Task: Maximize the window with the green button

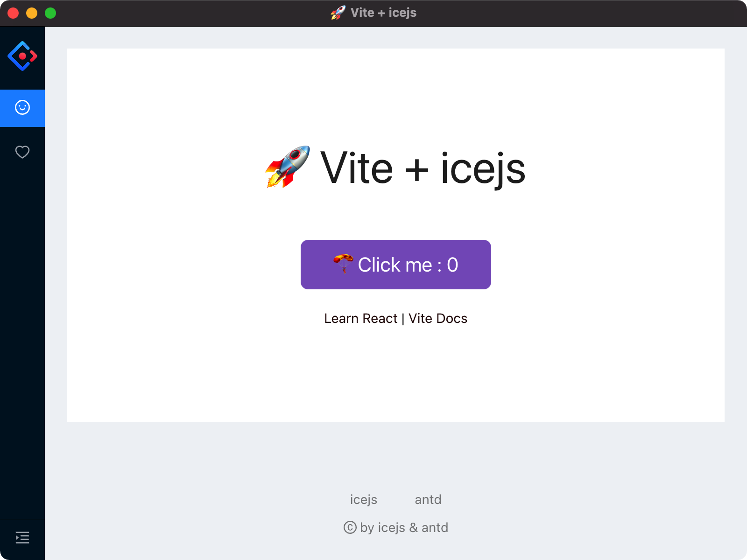Action: (50, 13)
